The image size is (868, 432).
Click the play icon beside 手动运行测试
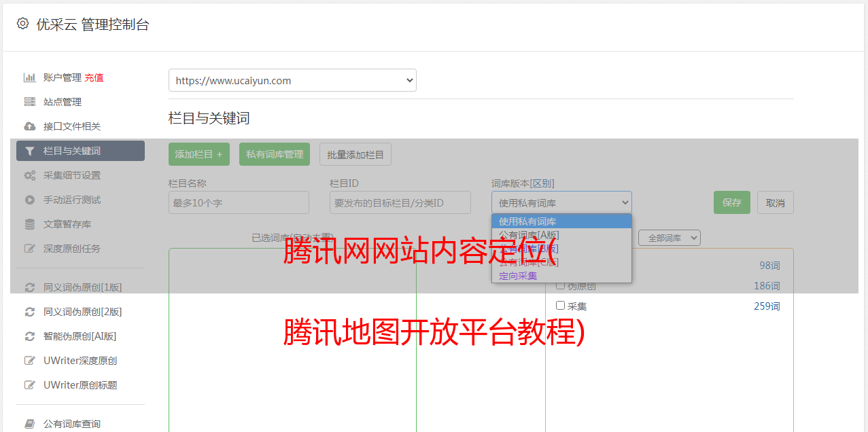coord(30,200)
